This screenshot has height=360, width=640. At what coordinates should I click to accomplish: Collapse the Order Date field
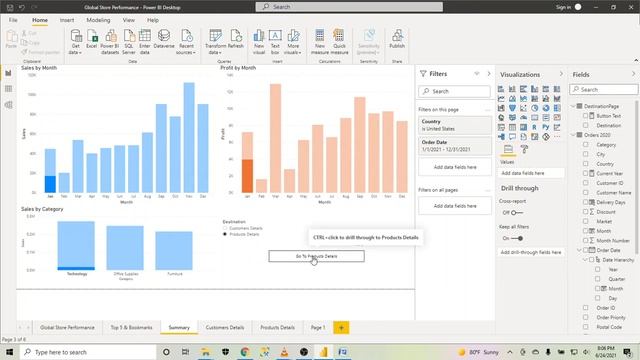coord(579,250)
